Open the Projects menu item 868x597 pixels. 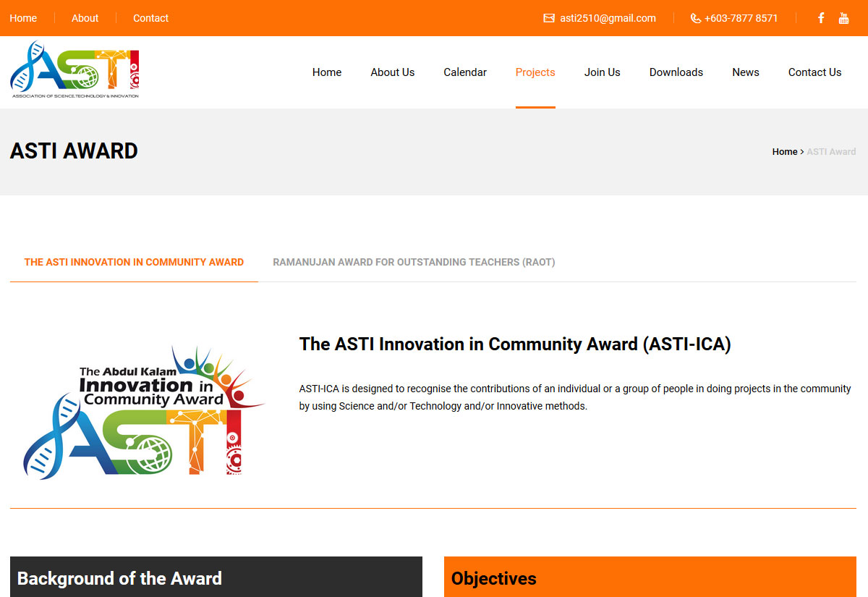pyautogui.click(x=535, y=72)
